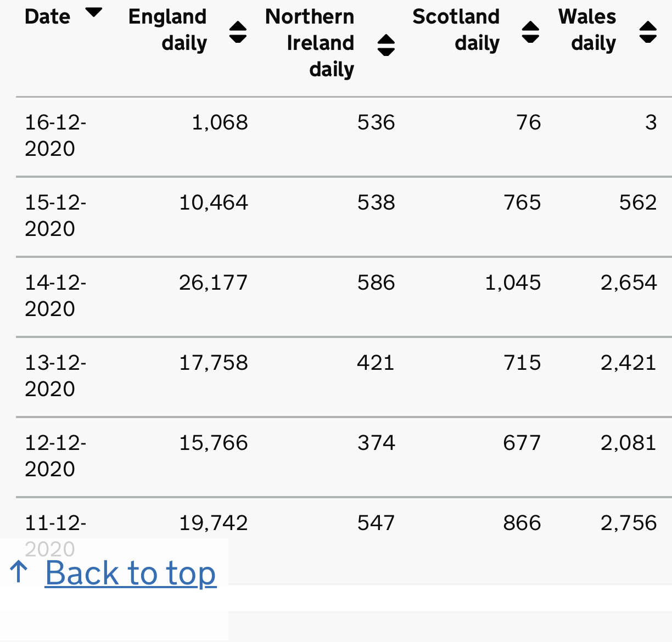Click Northern Ireland value 421 cell

pyautogui.click(x=376, y=363)
